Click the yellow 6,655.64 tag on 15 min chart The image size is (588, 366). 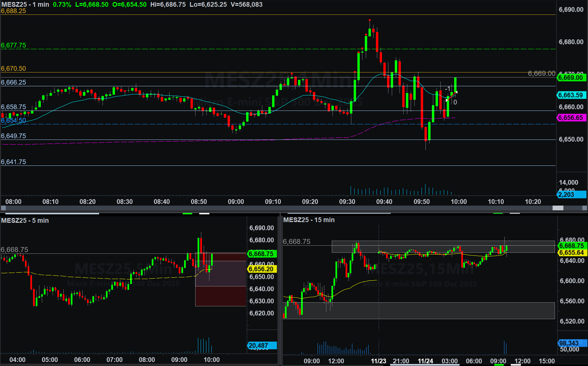coord(572,253)
